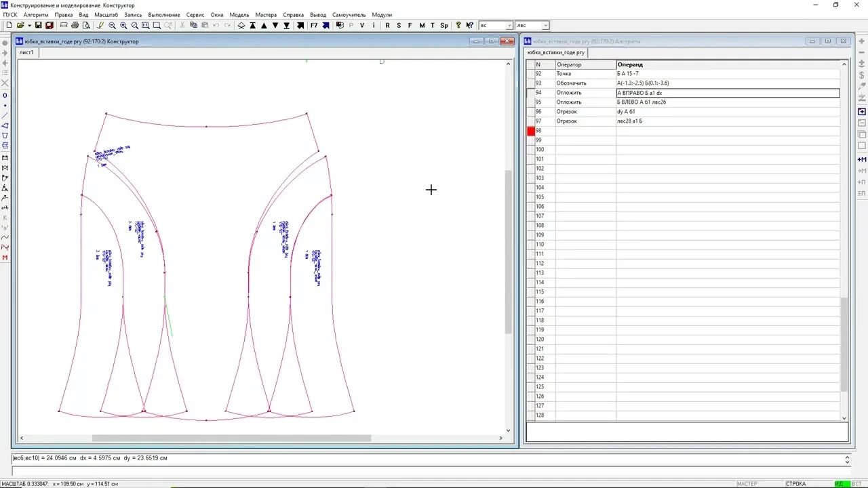The height and width of the screenshot is (488, 868).
Task: Open file using the folder icon
Action: [20, 25]
